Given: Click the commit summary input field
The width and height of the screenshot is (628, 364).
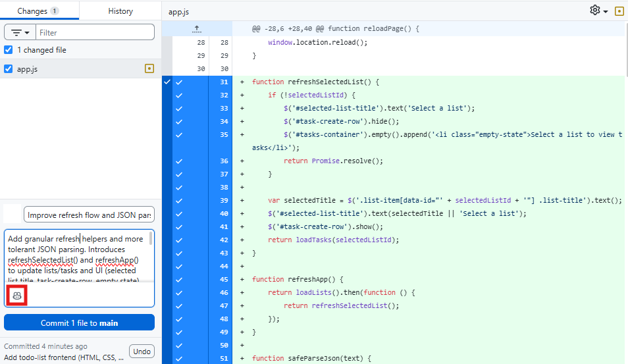Looking at the screenshot, I should click(x=89, y=215).
